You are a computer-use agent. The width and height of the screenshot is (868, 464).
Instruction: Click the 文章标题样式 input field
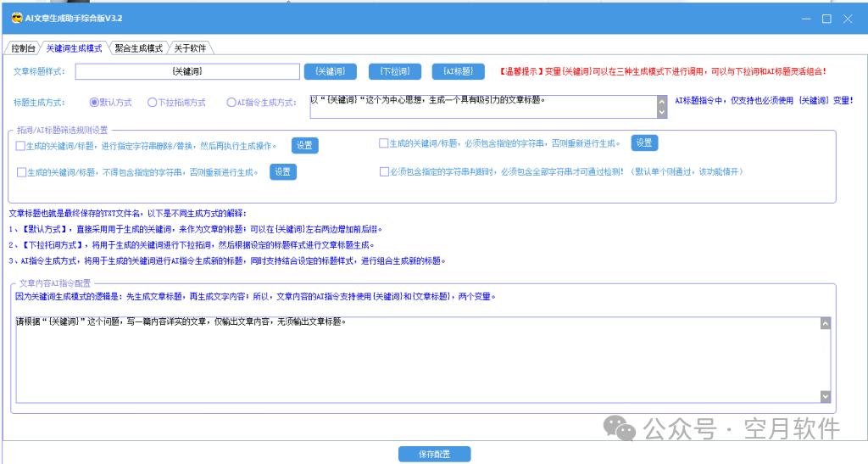tap(187, 71)
